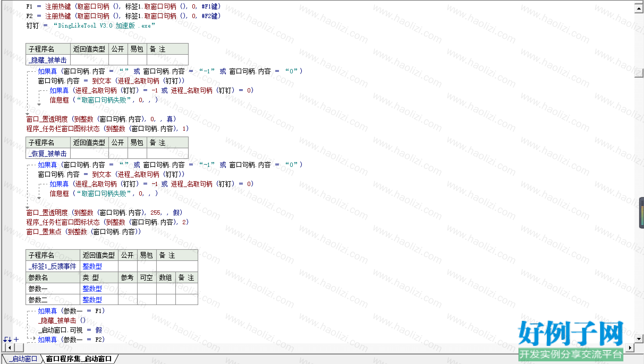Click the 信息框 line under _恢复_被单击
The image size is (644, 364).
[104, 193]
